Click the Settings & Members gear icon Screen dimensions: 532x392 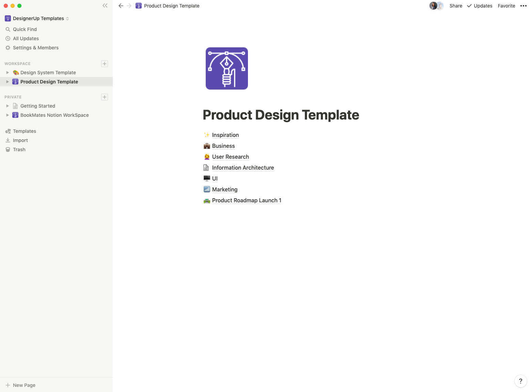pos(8,48)
